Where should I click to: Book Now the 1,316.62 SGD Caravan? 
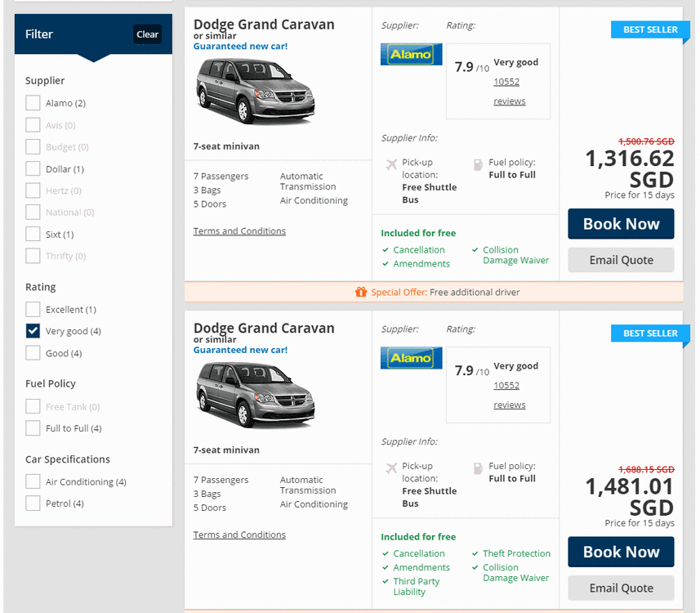pos(621,224)
